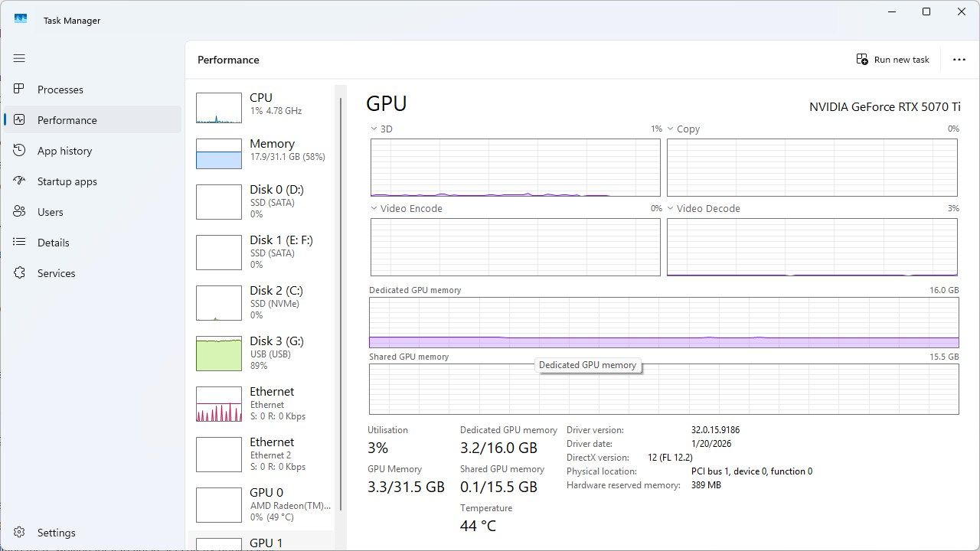Image resolution: width=980 pixels, height=551 pixels.
Task: Click the Settings gear icon
Action: tap(20, 533)
